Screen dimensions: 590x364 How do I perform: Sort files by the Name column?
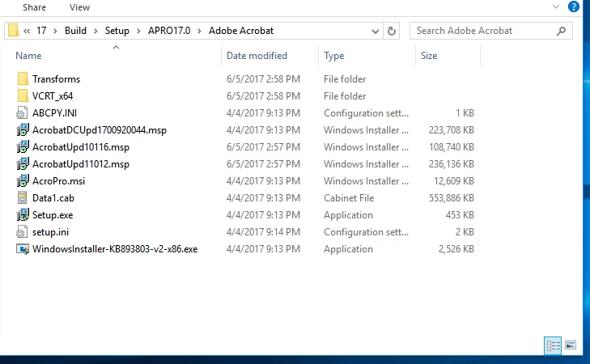tap(28, 56)
